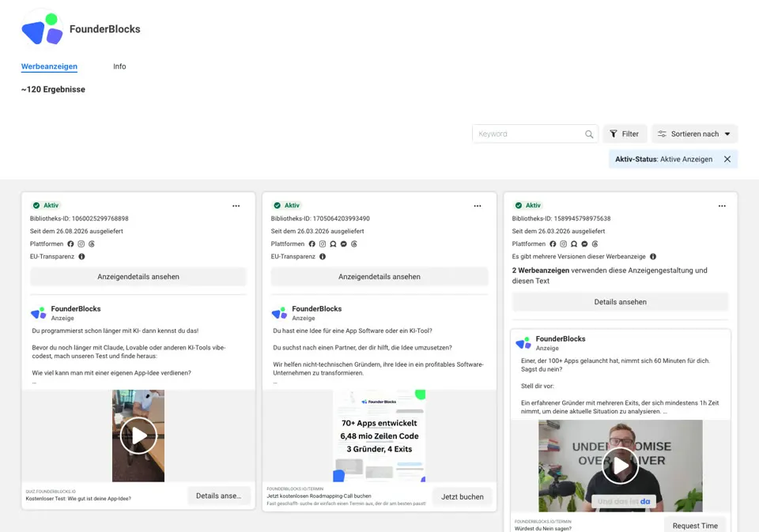Play the first ad's video
Image resolution: width=759 pixels, height=532 pixels.
138,436
